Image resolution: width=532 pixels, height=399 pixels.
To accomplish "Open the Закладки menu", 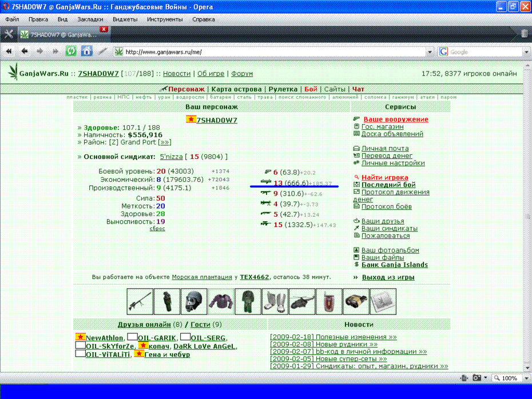I will pyautogui.click(x=90, y=19).
